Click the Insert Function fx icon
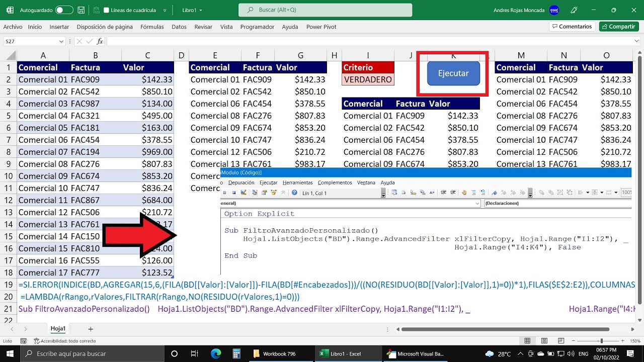Image resolution: width=644 pixels, height=362 pixels. pos(100,41)
